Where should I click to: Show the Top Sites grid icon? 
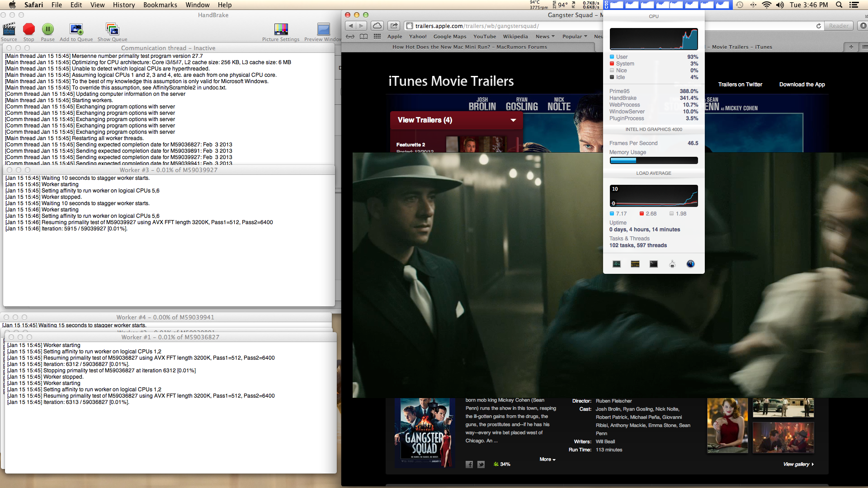[x=377, y=37]
